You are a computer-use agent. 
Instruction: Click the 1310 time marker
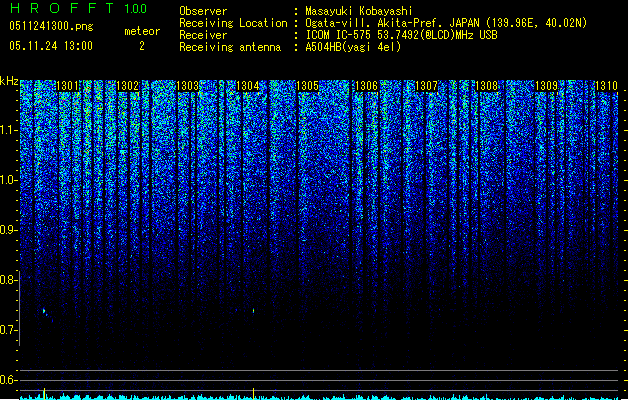tap(606, 86)
